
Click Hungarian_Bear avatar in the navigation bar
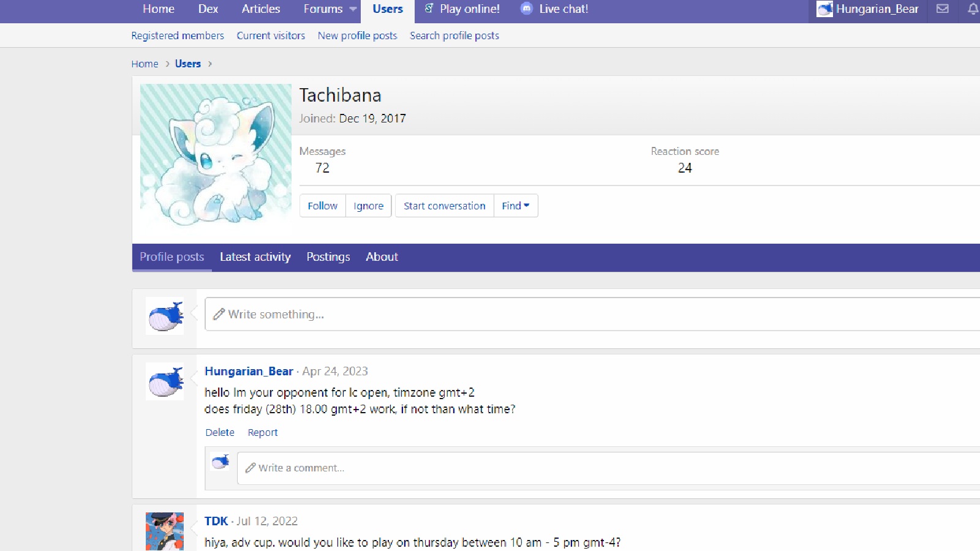[x=824, y=9]
